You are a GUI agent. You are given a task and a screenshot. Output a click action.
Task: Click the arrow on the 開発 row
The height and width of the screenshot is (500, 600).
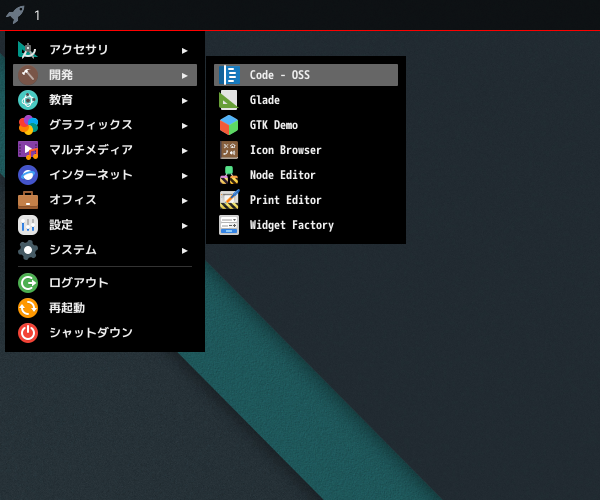[184, 75]
